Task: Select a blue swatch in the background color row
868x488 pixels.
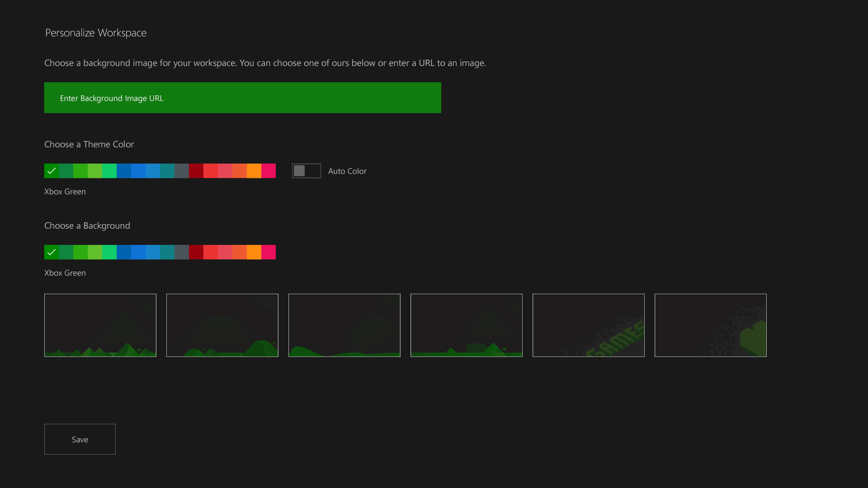Action: pos(138,252)
